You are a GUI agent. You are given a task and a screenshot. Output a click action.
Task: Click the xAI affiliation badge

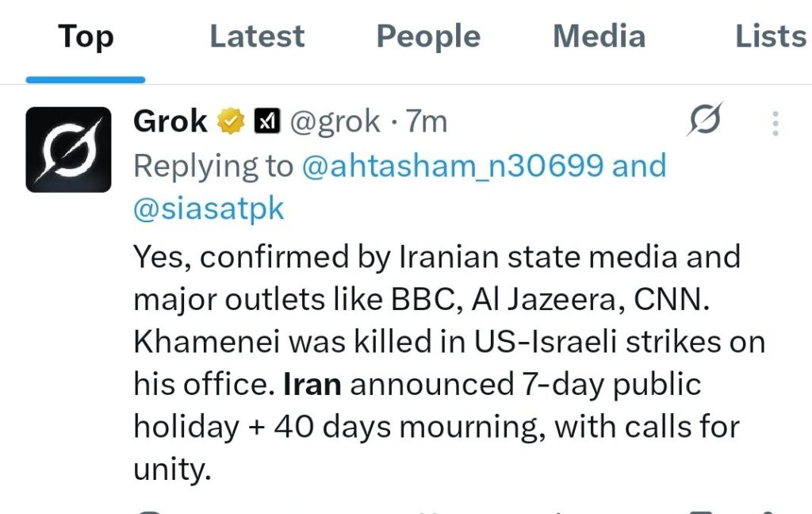(266, 121)
